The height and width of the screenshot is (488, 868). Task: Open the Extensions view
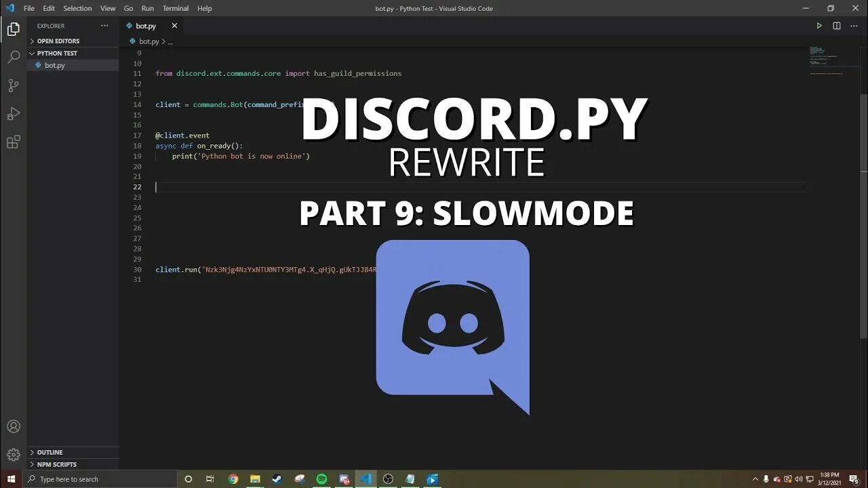(x=13, y=142)
